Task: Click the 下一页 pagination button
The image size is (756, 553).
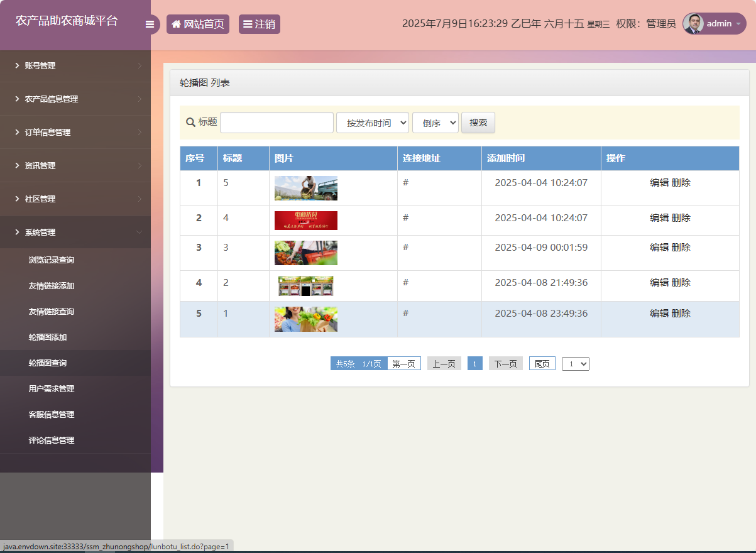Action: tap(505, 363)
